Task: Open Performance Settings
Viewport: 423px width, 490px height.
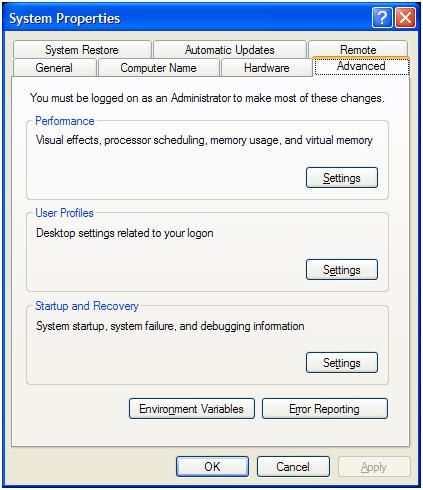Action: click(342, 178)
